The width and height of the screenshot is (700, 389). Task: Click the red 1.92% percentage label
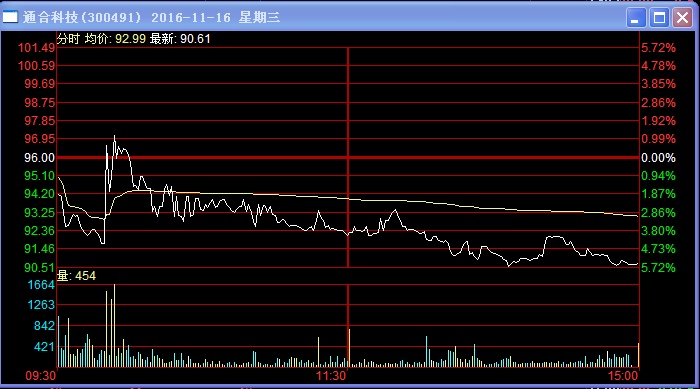point(658,121)
